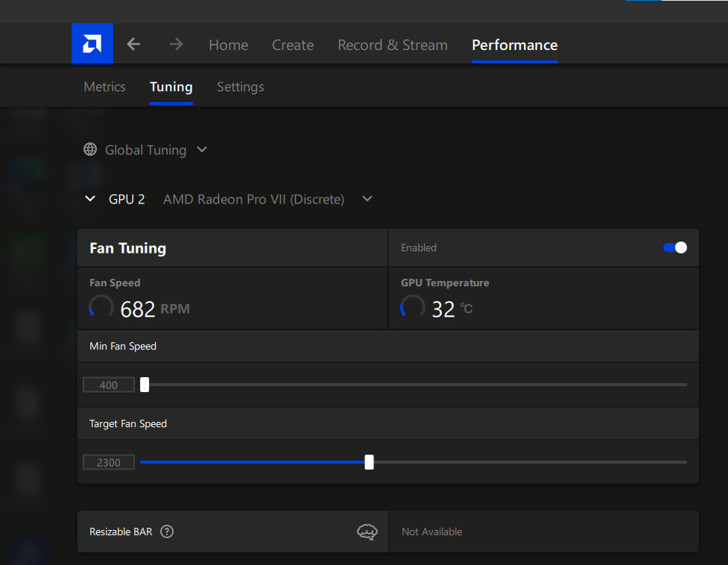Viewport: 728px width, 565px height.
Task: Go forward with the right arrow
Action: pos(176,45)
